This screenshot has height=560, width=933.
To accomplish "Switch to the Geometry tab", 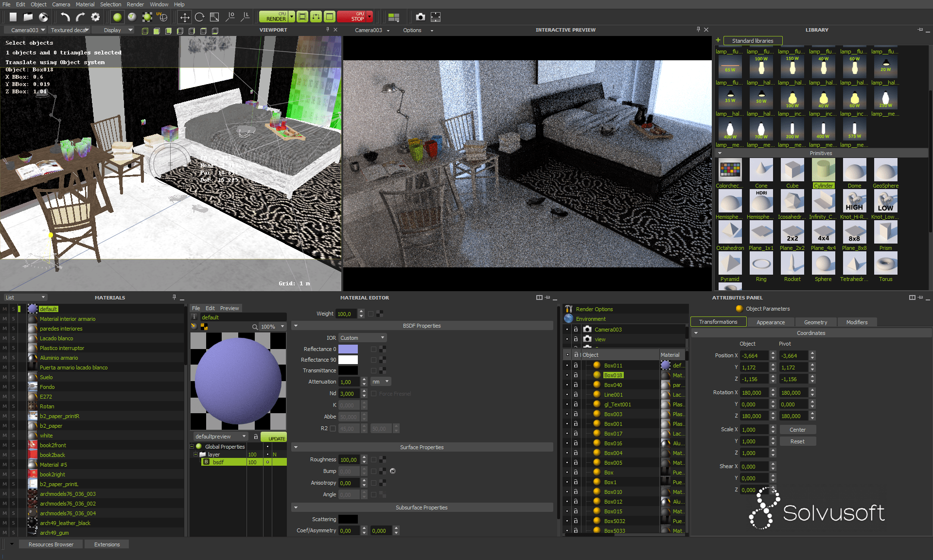I will pos(815,322).
